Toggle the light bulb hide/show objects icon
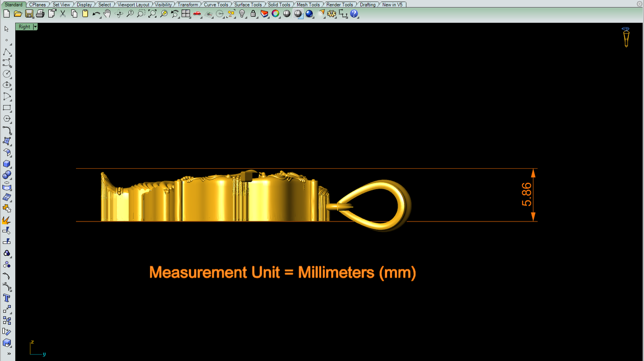Screen dimensions: 644x361 (x=242, y=14)
